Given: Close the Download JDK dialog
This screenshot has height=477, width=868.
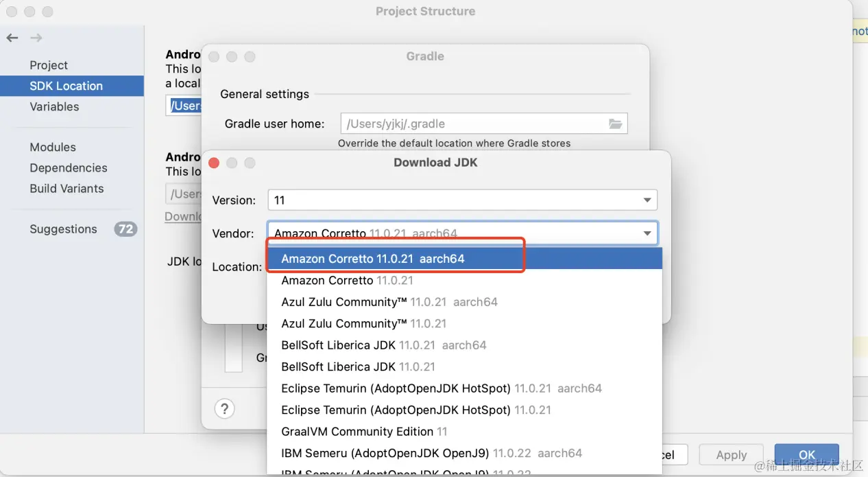Looking at the screenshot, I should tap(213, 163).
